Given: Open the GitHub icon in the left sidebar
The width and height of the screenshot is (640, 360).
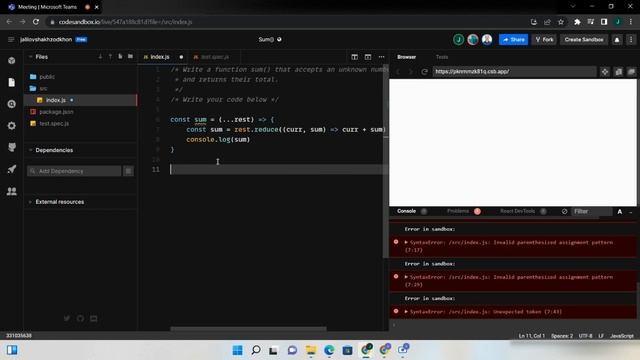Looking at the screenshot, I should (11, 147).
